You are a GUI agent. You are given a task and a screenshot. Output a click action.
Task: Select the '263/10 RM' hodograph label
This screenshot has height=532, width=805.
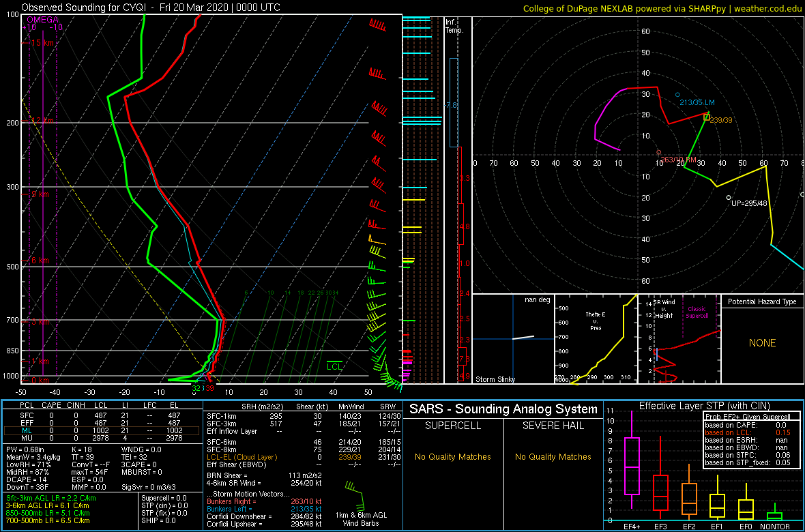[x=679, y=160]
